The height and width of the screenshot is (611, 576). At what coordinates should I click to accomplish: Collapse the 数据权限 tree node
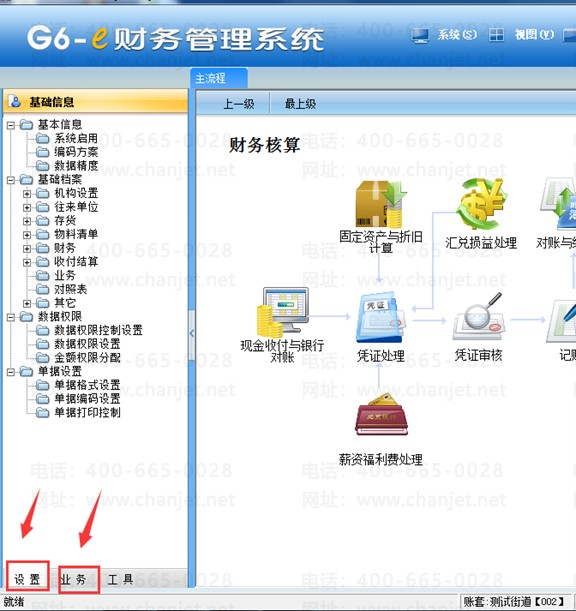11,317
